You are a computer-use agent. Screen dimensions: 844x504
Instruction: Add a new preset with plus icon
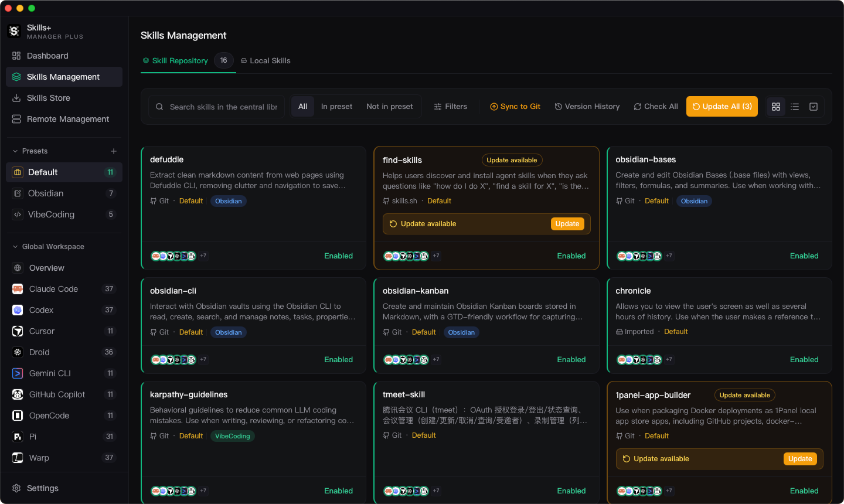114,151
